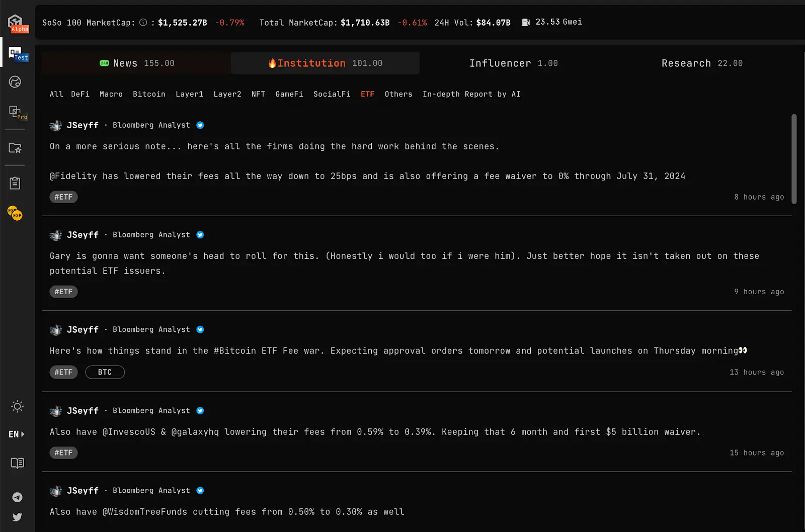Click the #ETF tag on InvescoUS post
805x532 pixels.
pyautogui.click(x=63, y=453)
